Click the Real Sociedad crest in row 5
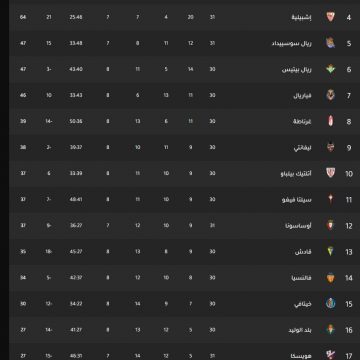 click(x=330, y=43)
